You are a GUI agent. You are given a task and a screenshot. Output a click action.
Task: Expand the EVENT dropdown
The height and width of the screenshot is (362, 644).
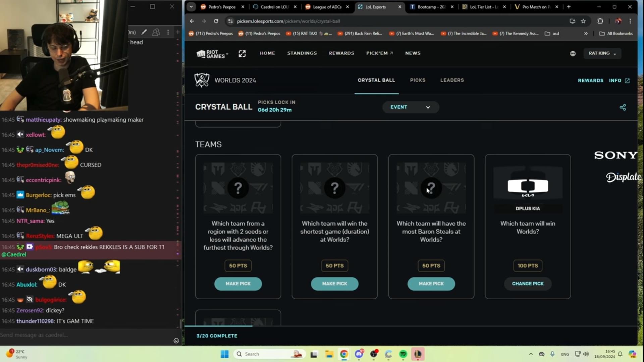411,107
